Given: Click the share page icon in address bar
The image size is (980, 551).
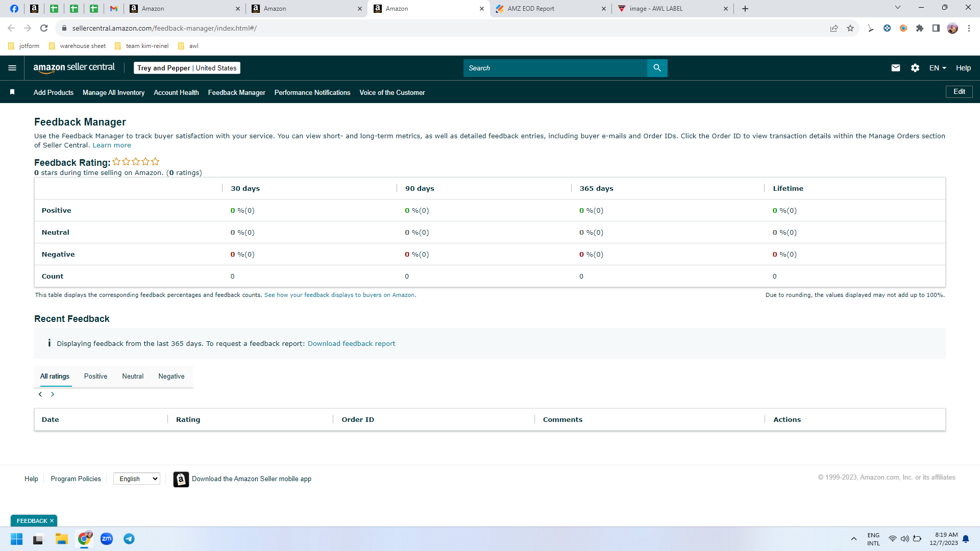Looking at the screenshot, I should click(x=834, y=28).
